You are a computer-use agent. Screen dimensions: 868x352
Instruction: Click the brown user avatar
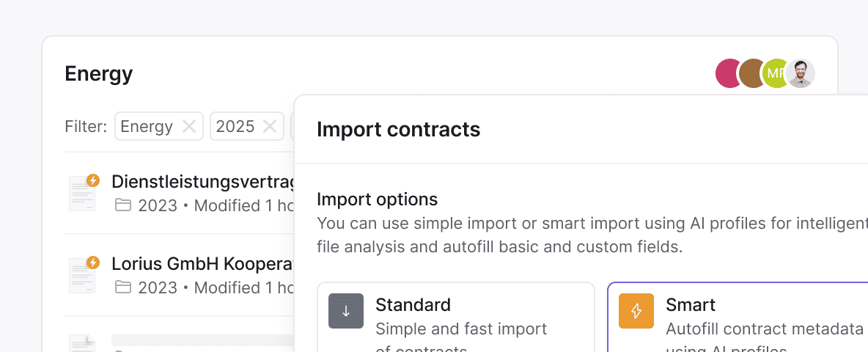click(751, 73)
